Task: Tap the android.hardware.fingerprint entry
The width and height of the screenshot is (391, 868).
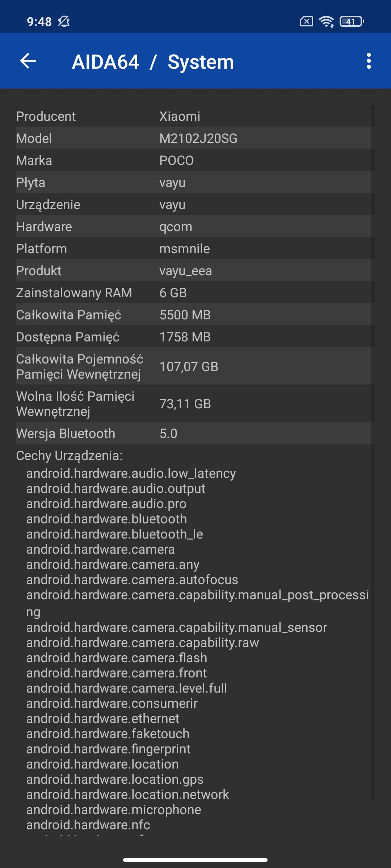Action: pyautogui.click(x=108, y=749)
